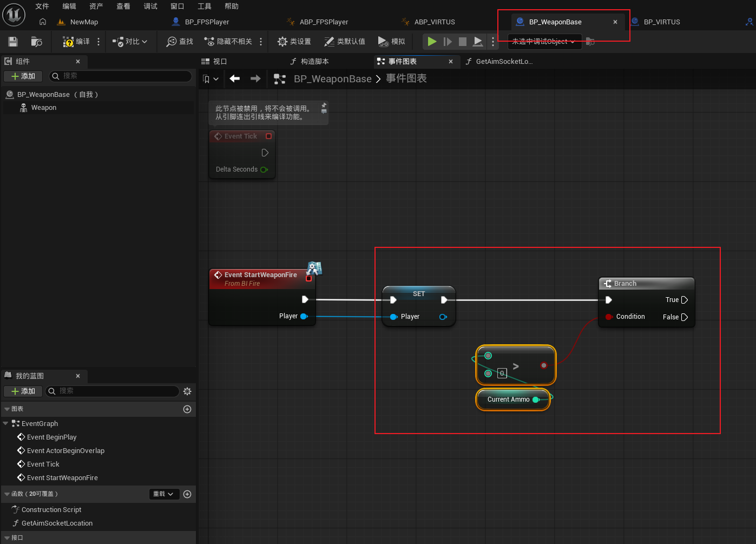Open the 资产 (Asset) menu

(x=96, y=6)
